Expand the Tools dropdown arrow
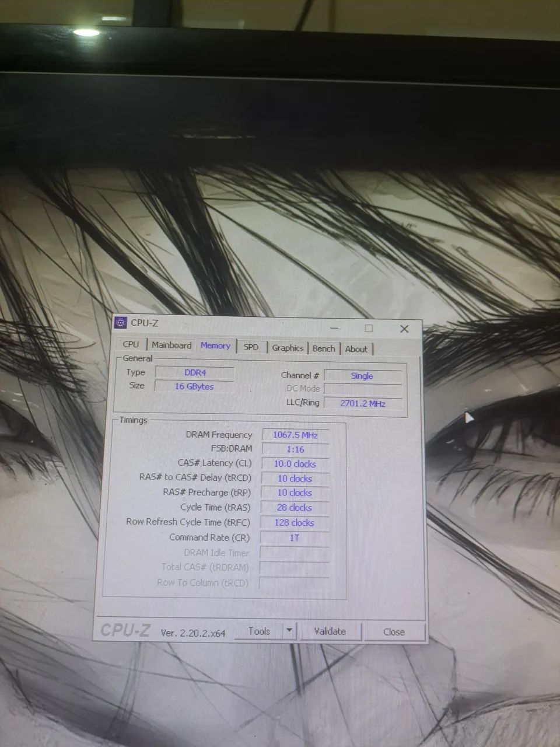Screen dimensions: 560x747 [x=290, y=631]
